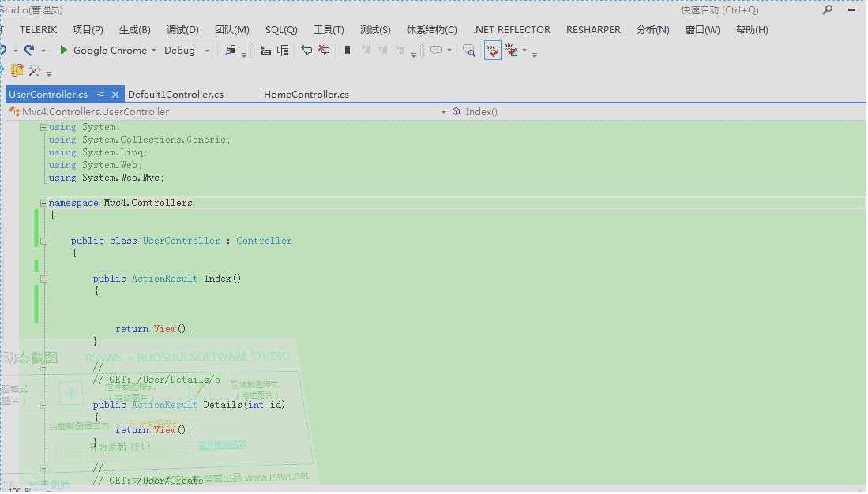This screenshot has height=494, width=868.
Task: Click the Find in Files toolbar icon
Action: tap(231, 51)
